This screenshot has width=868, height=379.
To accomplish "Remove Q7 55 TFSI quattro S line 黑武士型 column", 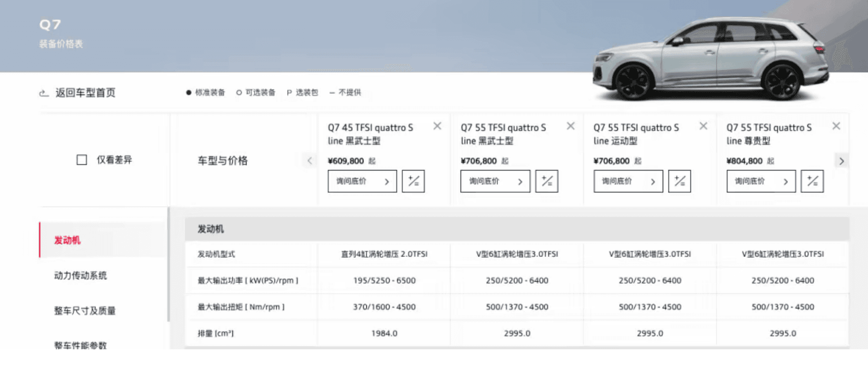I will (570, 126).
